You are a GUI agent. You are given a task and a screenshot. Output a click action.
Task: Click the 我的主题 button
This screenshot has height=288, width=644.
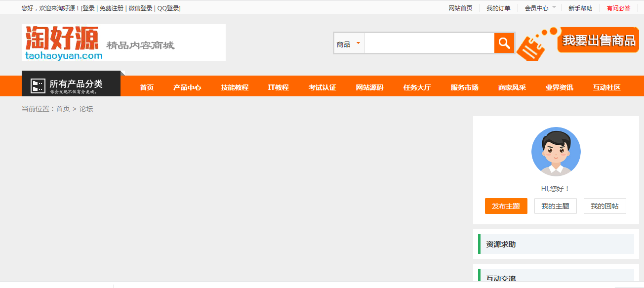(555, 206)
